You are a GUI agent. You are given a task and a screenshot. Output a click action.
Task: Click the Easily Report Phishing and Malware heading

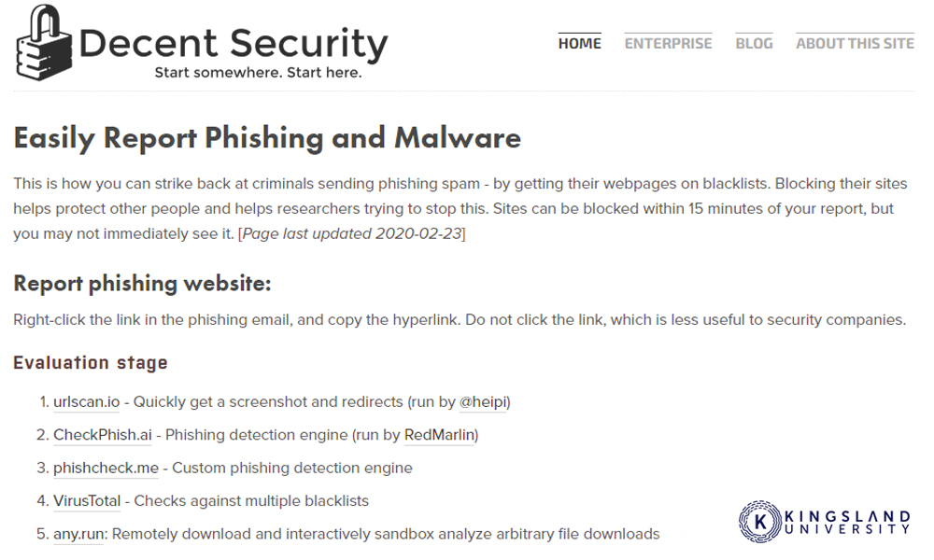click(267, 138)
